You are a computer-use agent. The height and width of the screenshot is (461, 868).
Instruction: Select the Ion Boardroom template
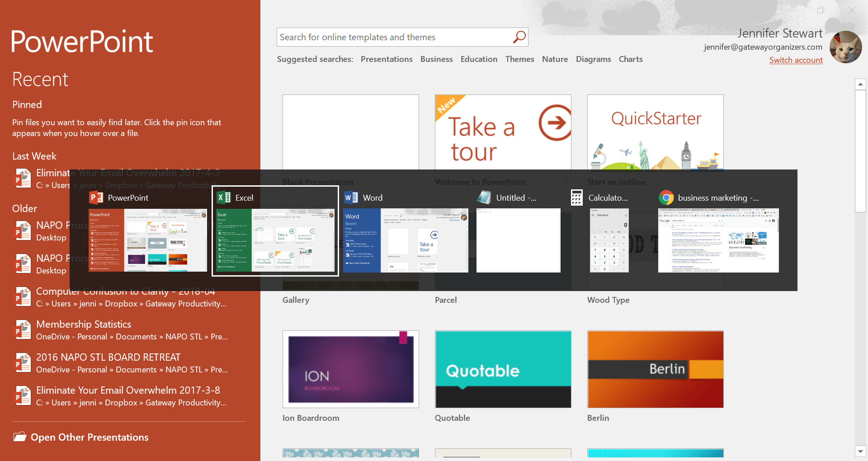pyautogui.click(x=351, y=369)
